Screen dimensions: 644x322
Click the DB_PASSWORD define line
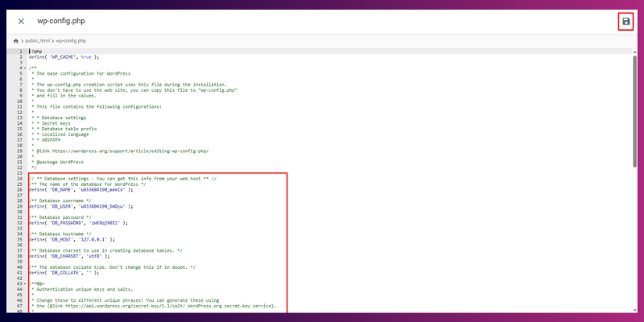78,223
